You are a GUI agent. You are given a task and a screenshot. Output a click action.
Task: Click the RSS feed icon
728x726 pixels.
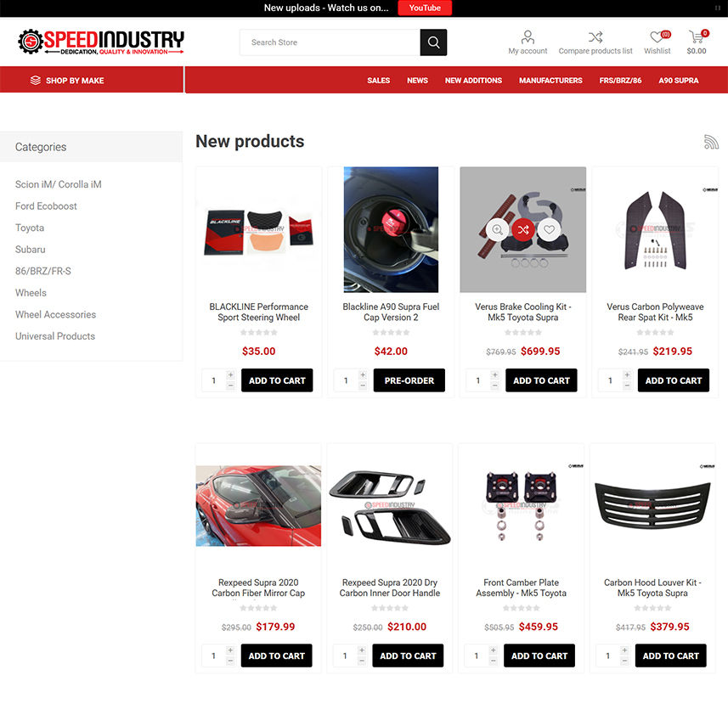tap(711, 142)
